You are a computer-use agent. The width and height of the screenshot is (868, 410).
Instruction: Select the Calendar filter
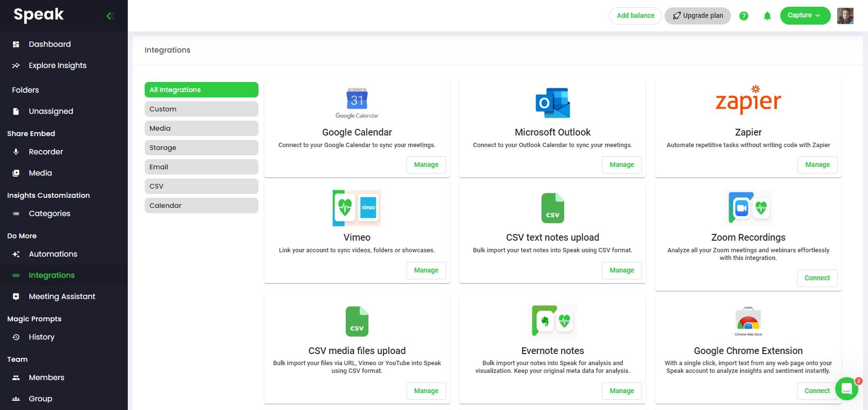[x=202, y=205]
